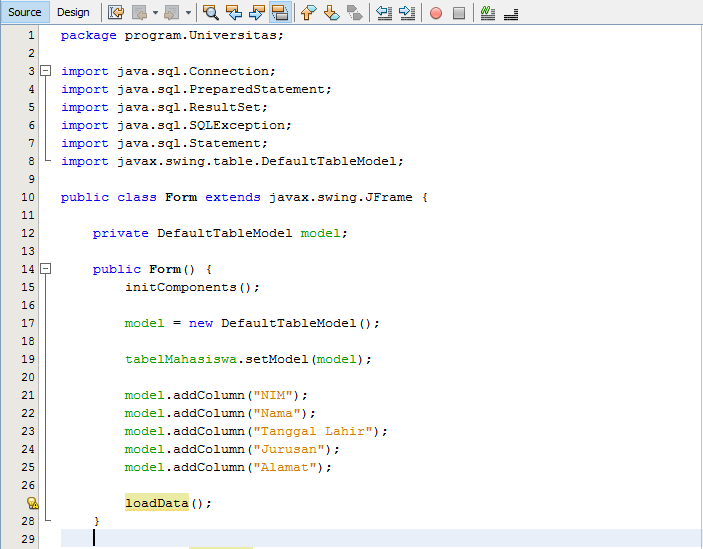This screenshot has width=703, height=549.
Task: Click the "Nama" string literal
Action: tap(277, 413)
